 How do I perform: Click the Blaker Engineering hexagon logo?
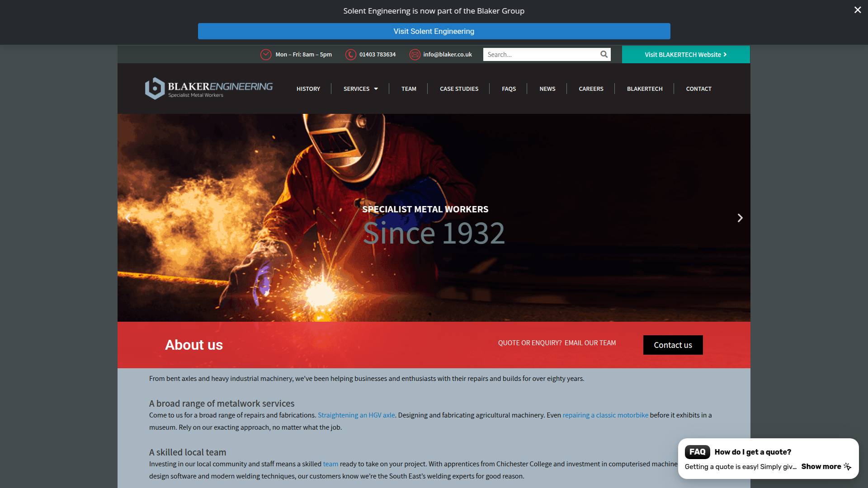click(154, 89)
